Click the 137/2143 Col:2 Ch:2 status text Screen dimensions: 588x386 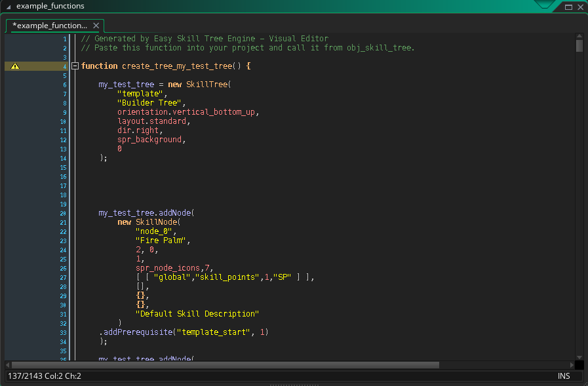coord(45,376)
